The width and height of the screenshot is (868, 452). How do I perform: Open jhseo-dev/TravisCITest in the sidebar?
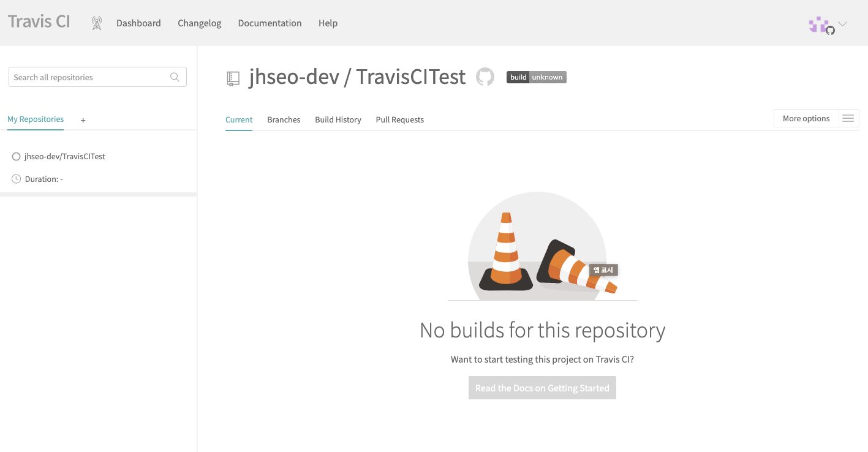[x=65, y=157]
